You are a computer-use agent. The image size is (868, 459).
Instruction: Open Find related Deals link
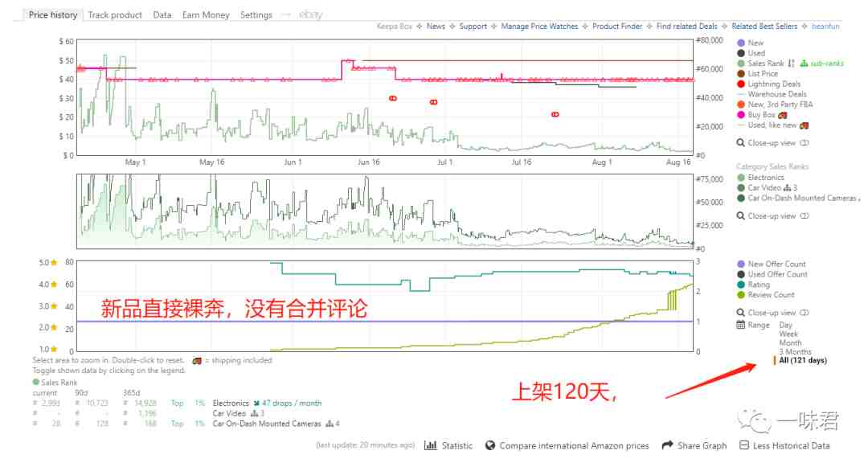pyautogui.click(x=686, y=26)
